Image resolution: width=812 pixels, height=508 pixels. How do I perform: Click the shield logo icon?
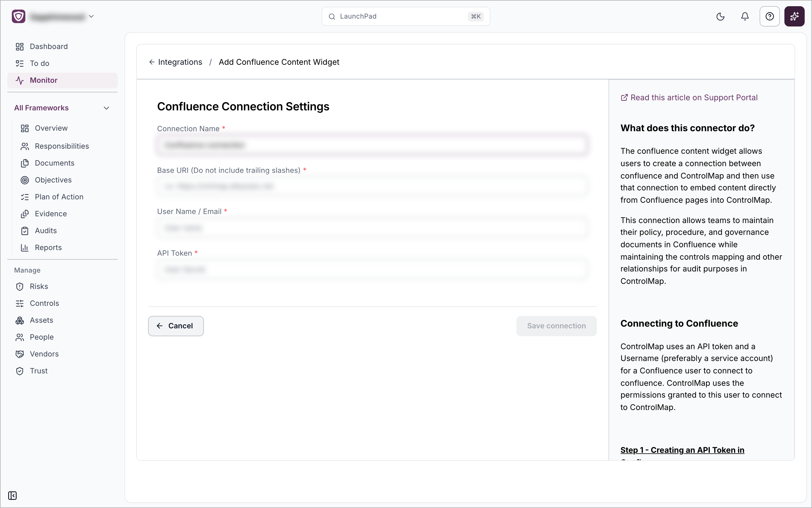tap(19, 16)
